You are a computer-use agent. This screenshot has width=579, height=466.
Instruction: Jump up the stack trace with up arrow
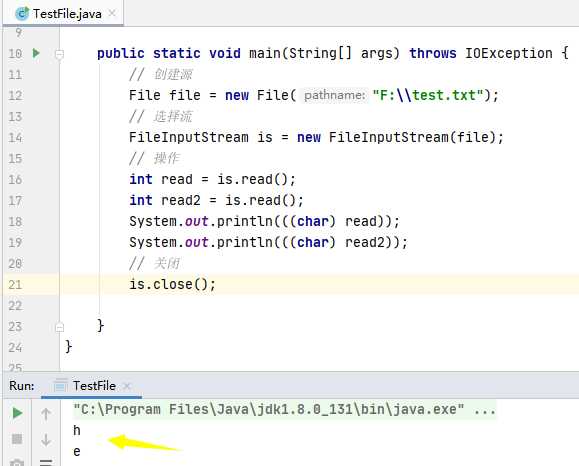pos(46,414)
